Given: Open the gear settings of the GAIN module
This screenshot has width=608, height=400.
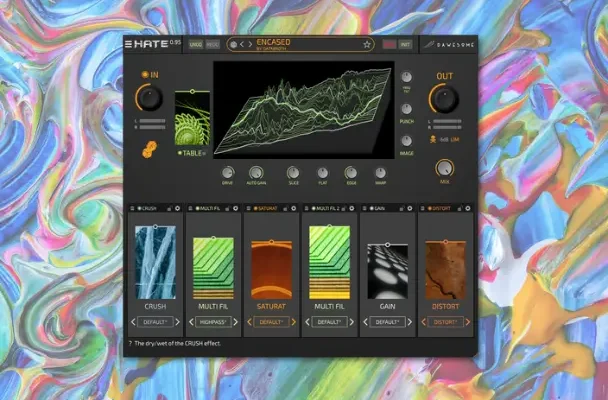Looking at the screenshot, I should (412, 209).
